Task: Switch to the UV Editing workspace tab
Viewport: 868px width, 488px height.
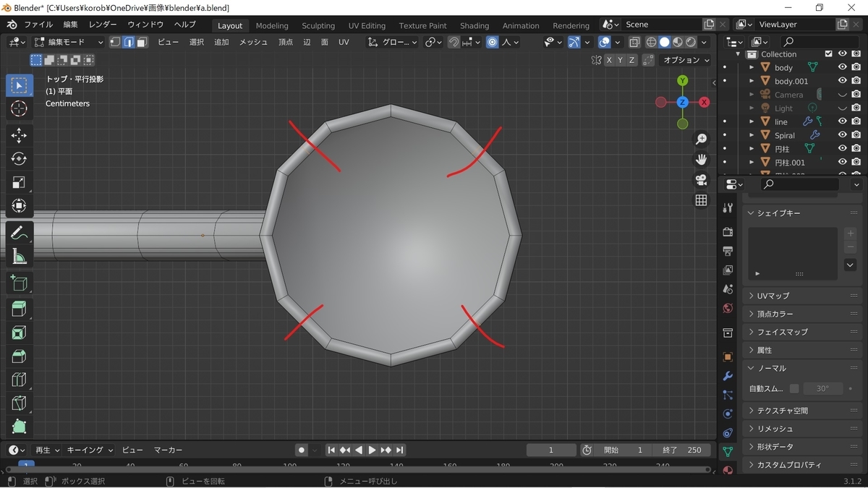Action: [x=367, y=25]
